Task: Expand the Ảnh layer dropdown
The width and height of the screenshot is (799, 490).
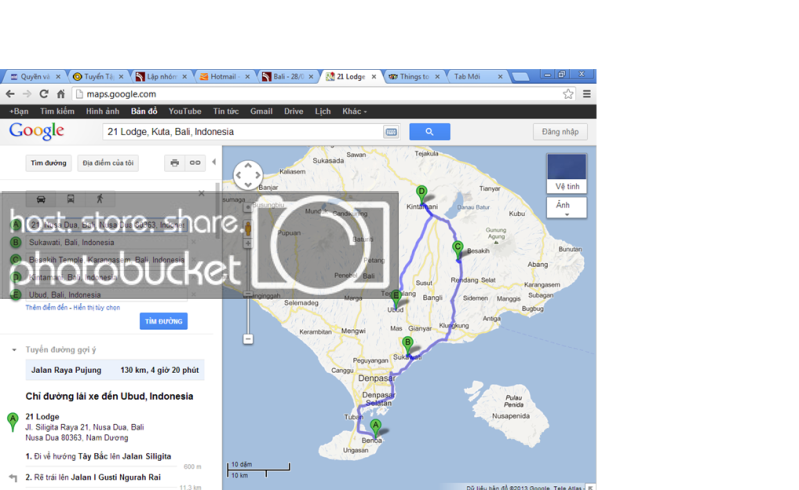Action: click(x=567, y=208)
